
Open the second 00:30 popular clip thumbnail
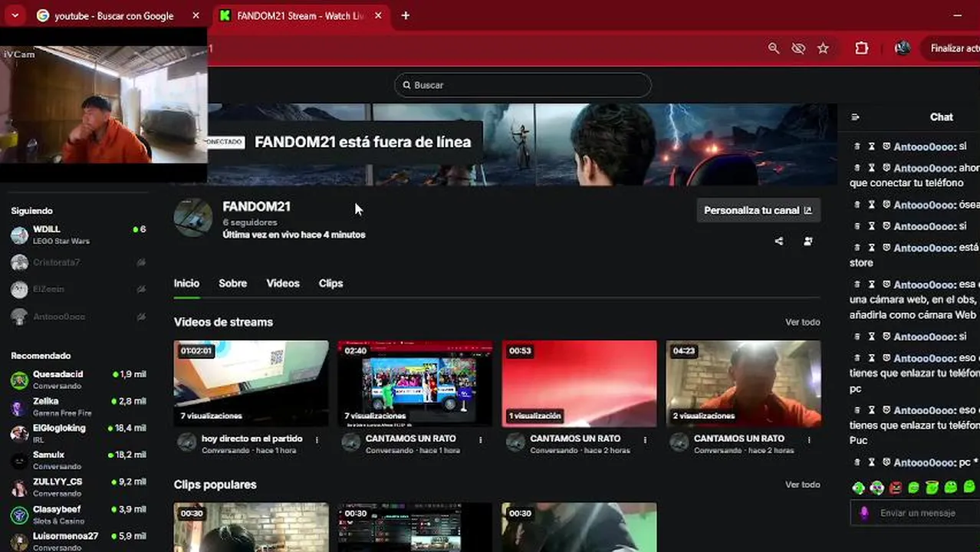point(416,527)
